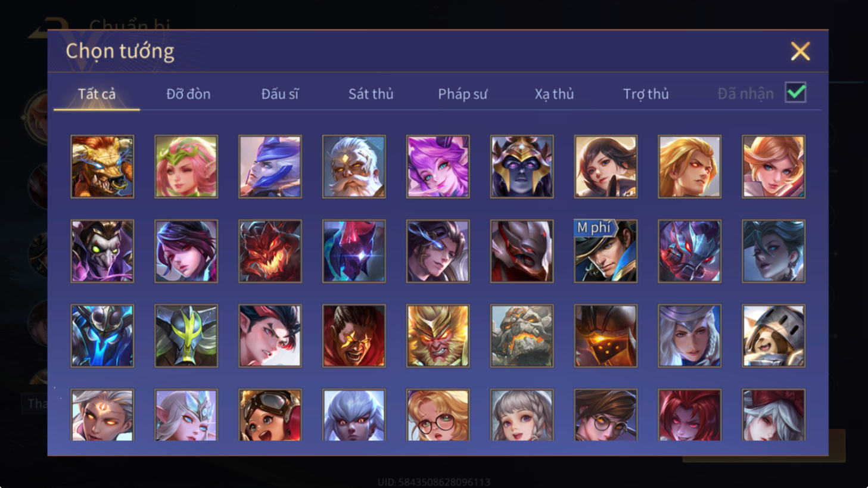
Task: Filter heroes by "Xạ thủ" tab
Action: tap(554, 94)
